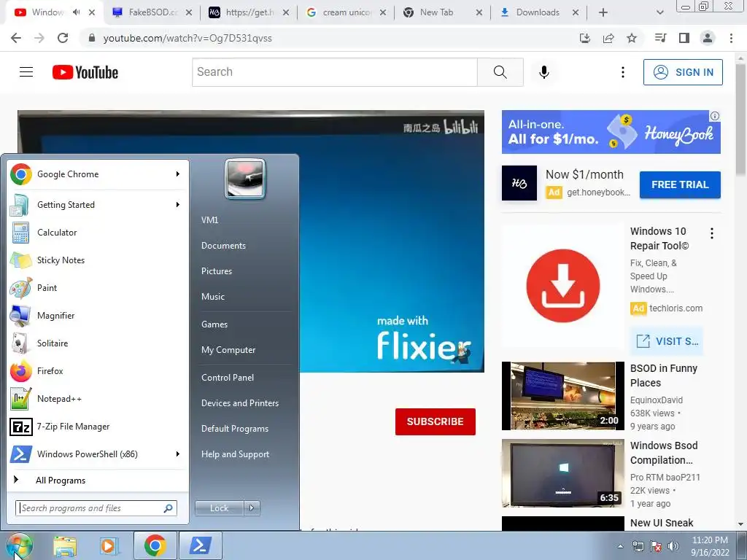Open Action Center flag tray icon
The height and width of the screenshot is (560, 747).
tap(656, 546)
